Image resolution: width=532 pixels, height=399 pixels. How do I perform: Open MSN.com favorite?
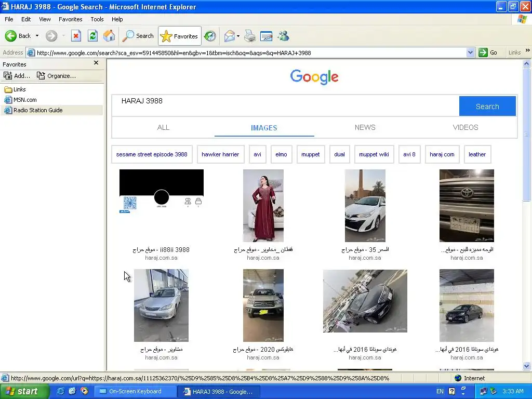coord(20,100)
